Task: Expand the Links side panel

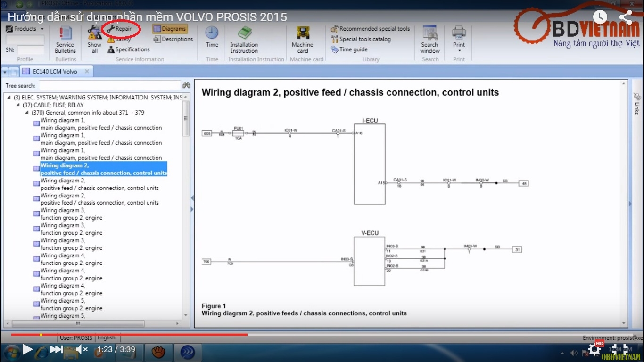Action: 630,204
